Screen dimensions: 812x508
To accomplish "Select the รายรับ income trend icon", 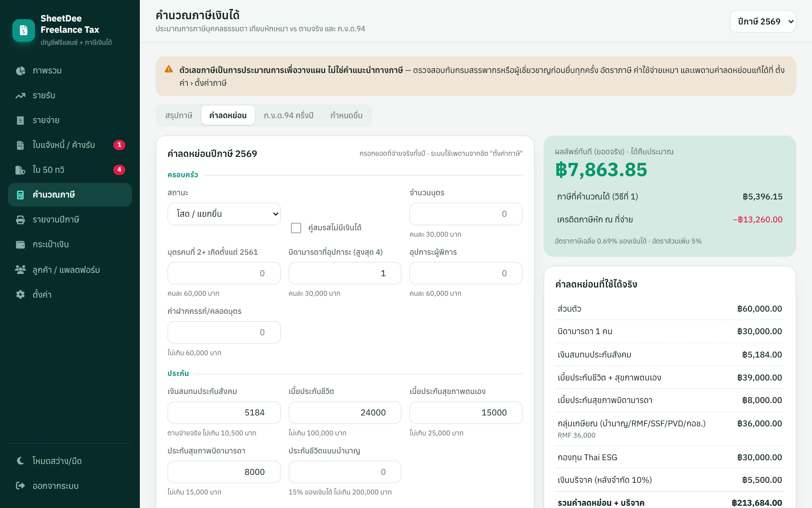I will click(x=20, y=96).
